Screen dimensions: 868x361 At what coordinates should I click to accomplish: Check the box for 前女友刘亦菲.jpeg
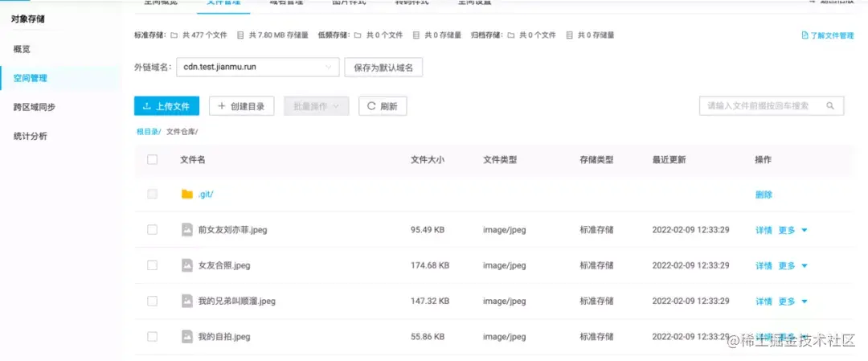click(152, 230)
